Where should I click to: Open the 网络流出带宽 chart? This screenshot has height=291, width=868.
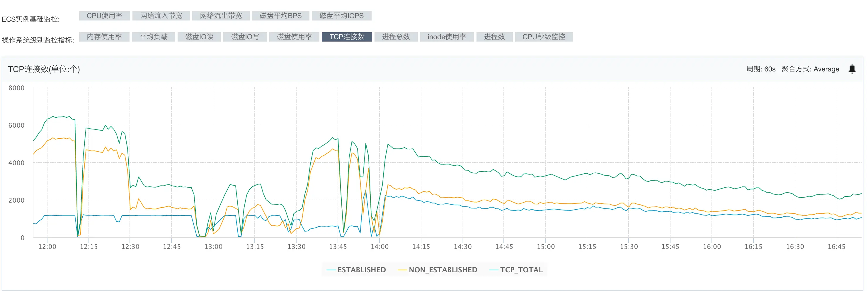coord(221,16)
